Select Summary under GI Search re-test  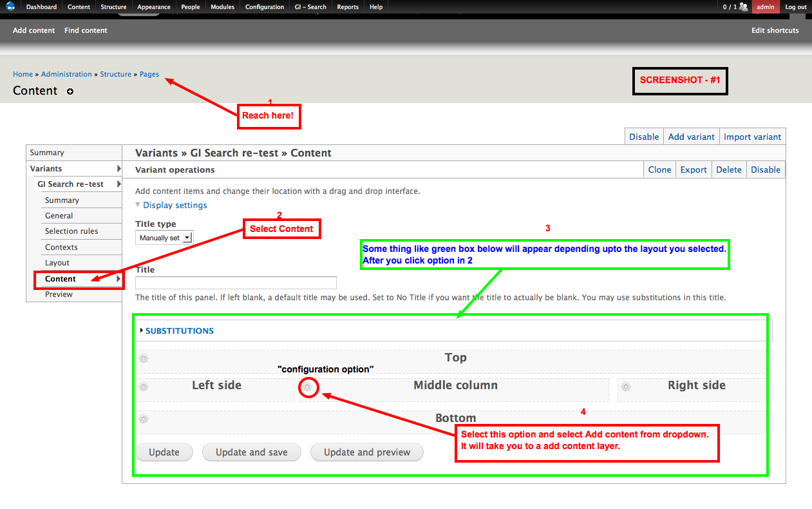82,200
